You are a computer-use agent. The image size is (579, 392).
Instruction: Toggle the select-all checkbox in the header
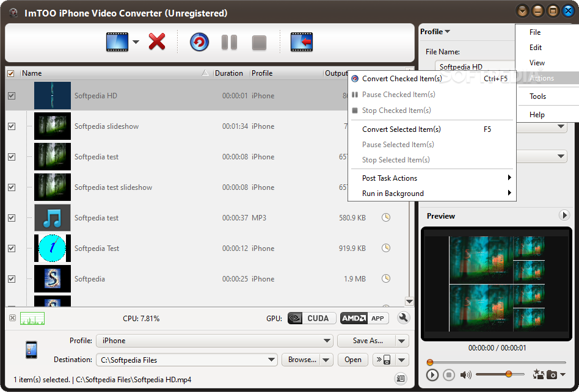tap(11, 73)
